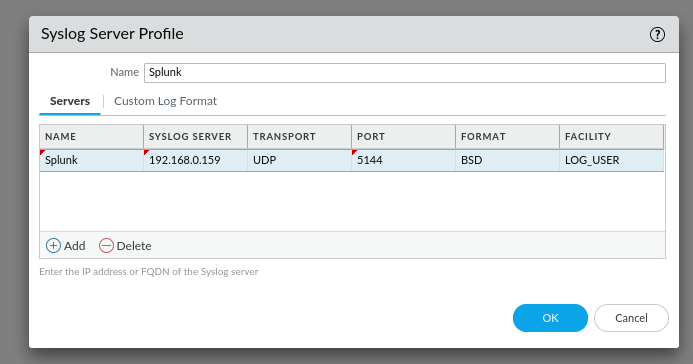The image size is (693, 364).
Task: Dismiss dialog with Cancel button
Action: [x=631, y=318]
